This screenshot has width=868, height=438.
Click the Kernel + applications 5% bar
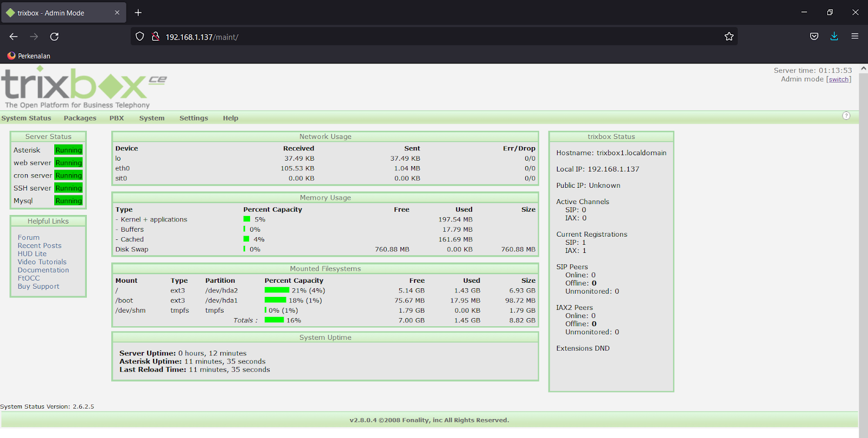pyautogui.click(x=247, y=219)
